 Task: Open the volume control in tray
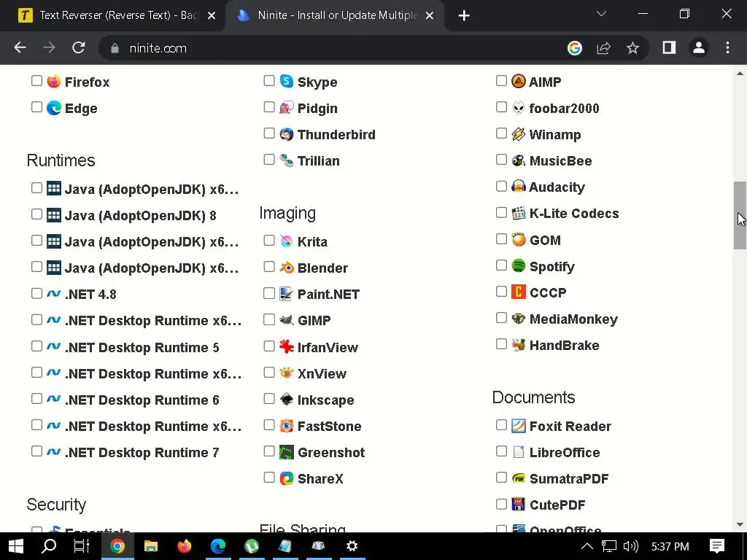coord(631,546)
